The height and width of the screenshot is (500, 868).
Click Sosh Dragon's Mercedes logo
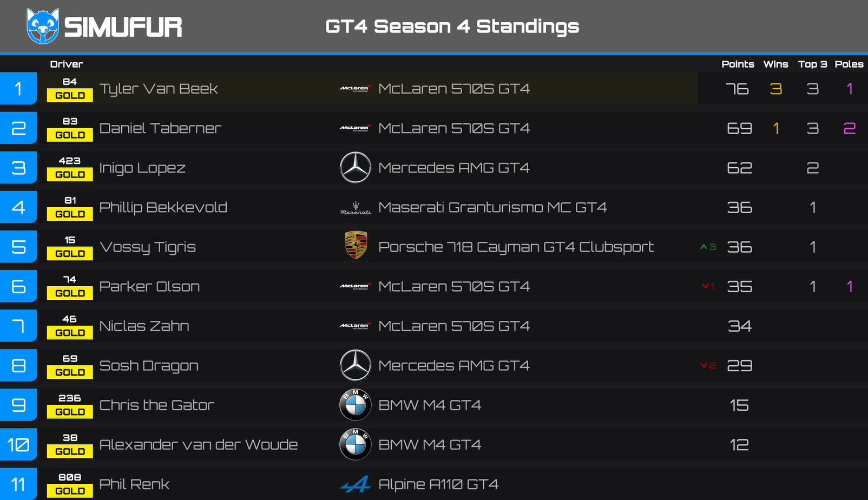[x=355, y=365]
